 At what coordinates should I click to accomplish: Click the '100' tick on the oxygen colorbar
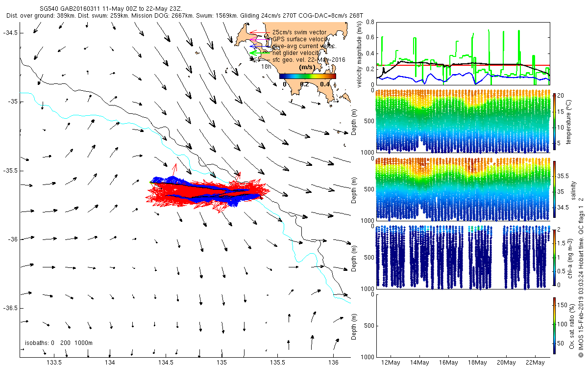pyautogui.click(x=563, y=324)
